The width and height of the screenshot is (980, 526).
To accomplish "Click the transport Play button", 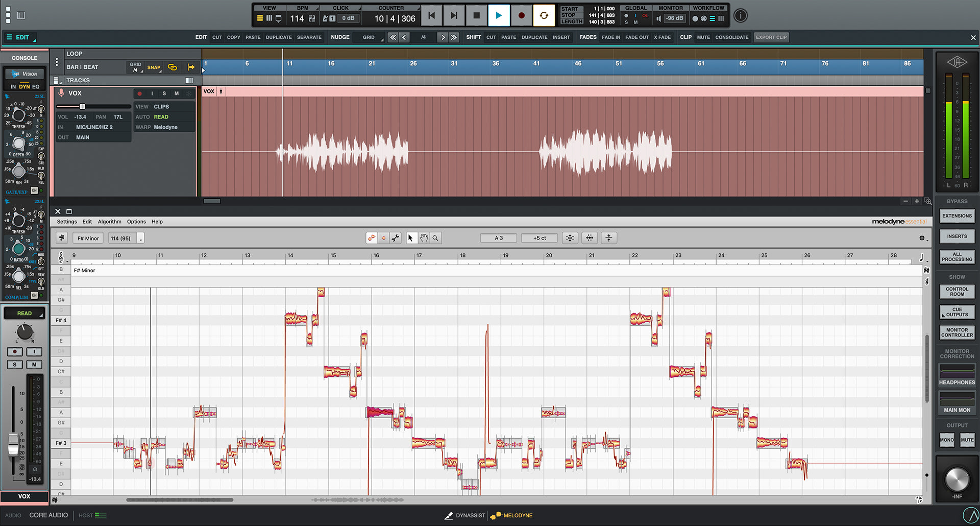I will (x=499, y=16).
